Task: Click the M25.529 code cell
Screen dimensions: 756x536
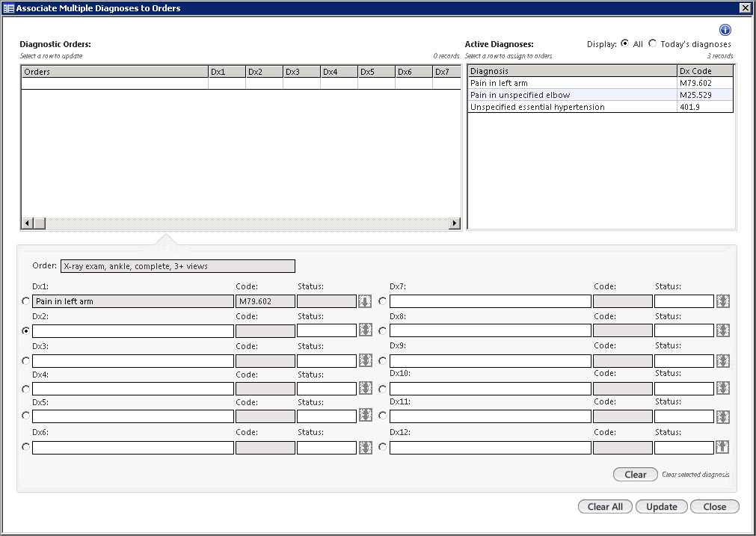Action: coord(705,95)
